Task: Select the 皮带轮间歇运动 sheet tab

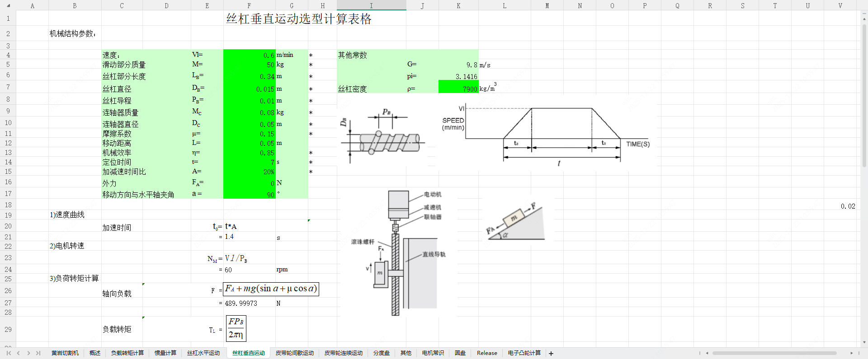Action: click(295, 353)
